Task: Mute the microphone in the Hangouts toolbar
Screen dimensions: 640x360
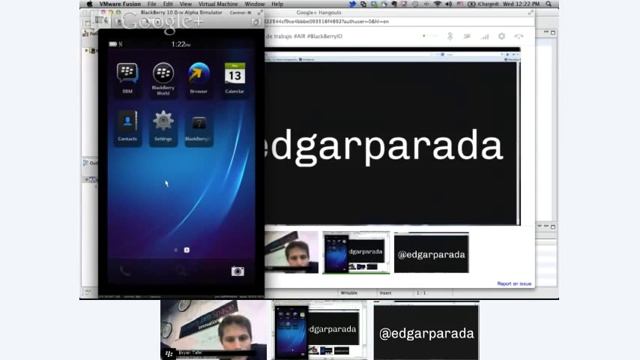Action: [450, 36]
